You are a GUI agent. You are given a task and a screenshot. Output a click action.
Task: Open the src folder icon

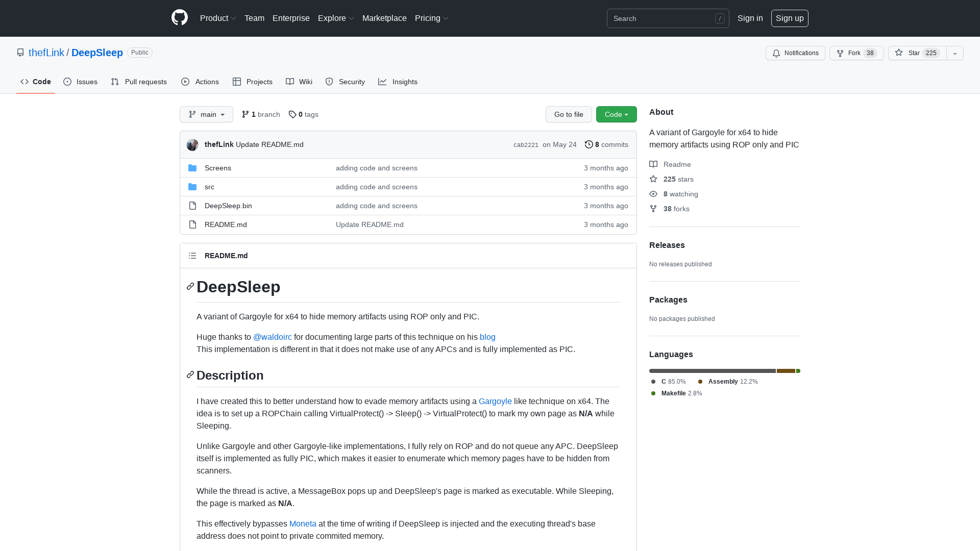pyautogui.click(x=192, y=187)
